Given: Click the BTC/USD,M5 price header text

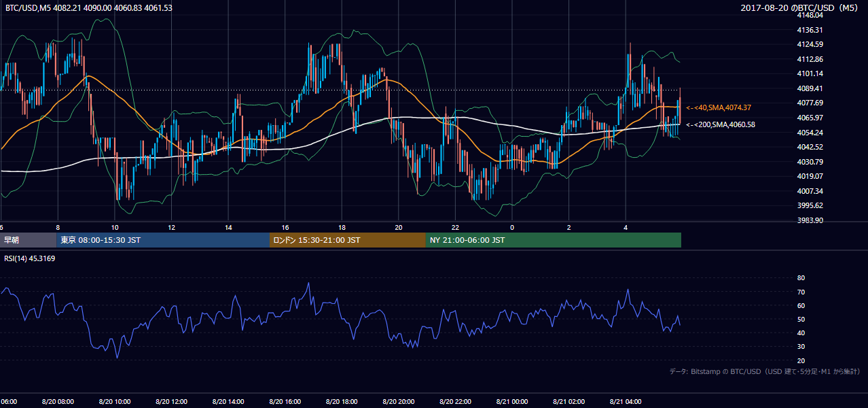Looking at the screenshot, I should 88,7.
